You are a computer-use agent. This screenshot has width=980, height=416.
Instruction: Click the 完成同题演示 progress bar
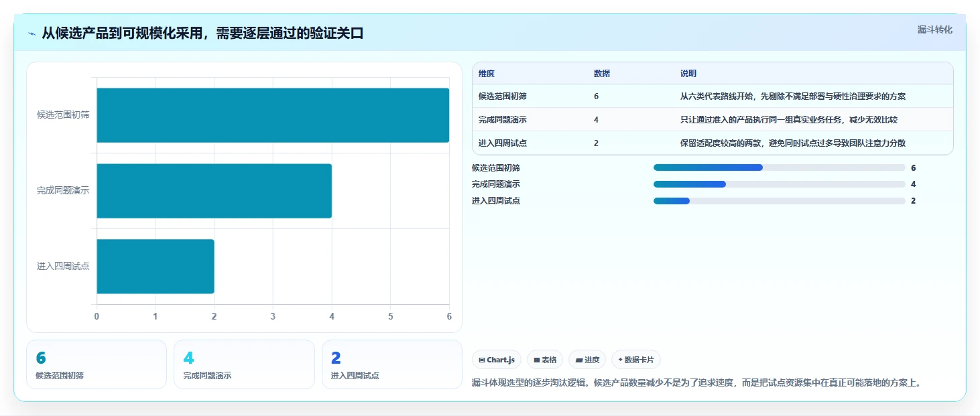[x=779, y=184]
